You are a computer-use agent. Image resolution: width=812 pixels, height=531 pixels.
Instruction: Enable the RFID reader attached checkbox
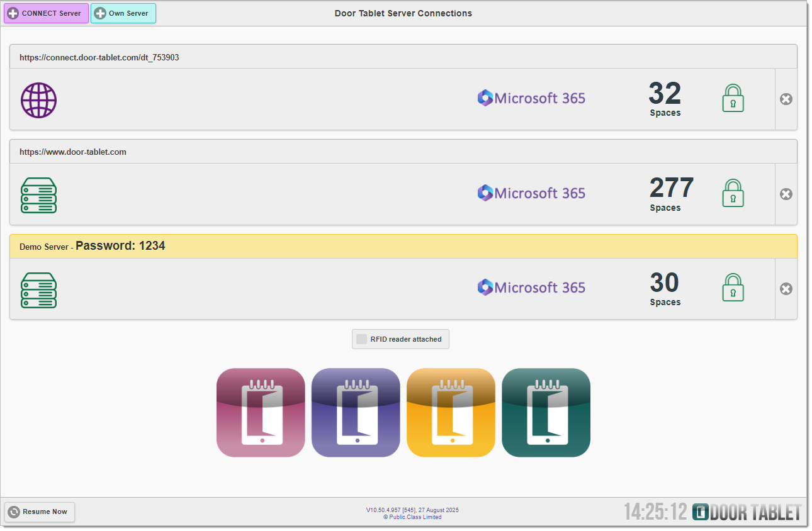(362, 339)
